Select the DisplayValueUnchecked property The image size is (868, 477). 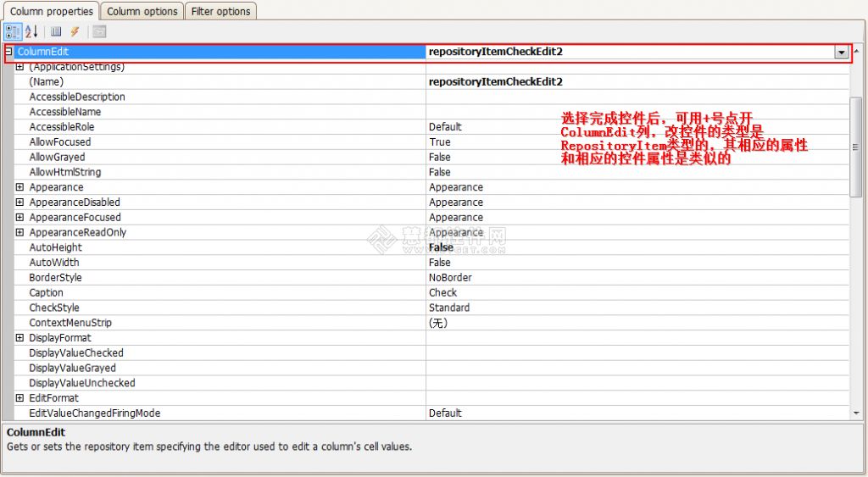click(220, 383)
